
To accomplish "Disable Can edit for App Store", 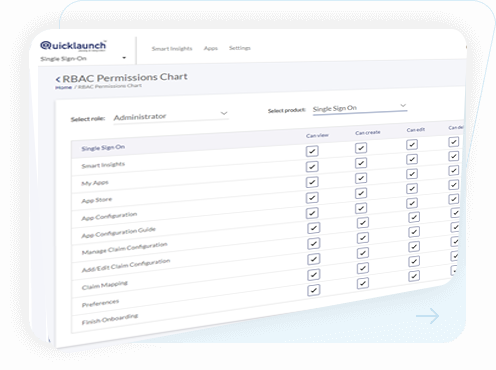I will (412, 174).
